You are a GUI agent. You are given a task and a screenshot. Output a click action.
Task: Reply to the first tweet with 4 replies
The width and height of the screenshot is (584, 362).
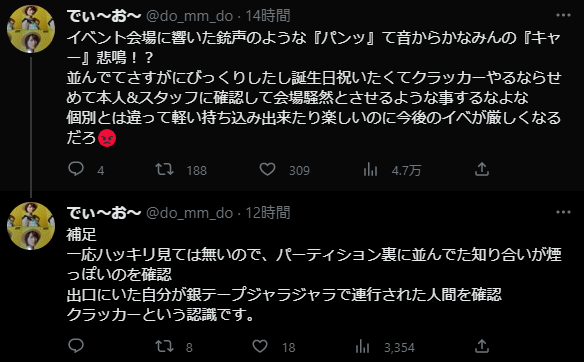pos(76,169)
